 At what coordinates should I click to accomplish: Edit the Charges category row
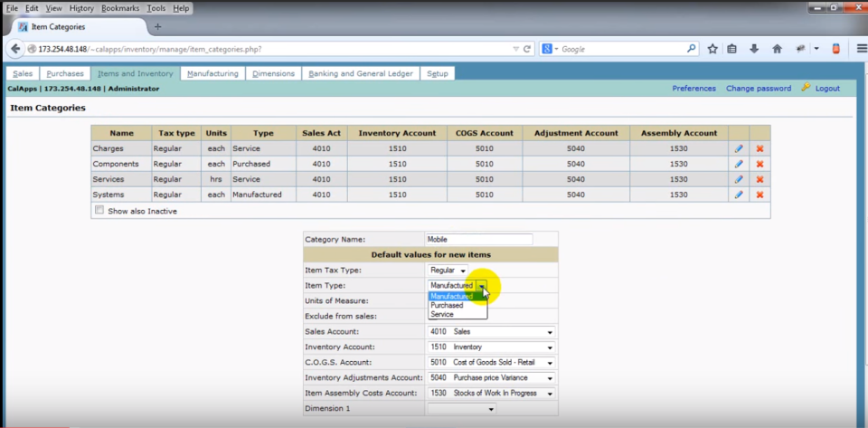739,148
